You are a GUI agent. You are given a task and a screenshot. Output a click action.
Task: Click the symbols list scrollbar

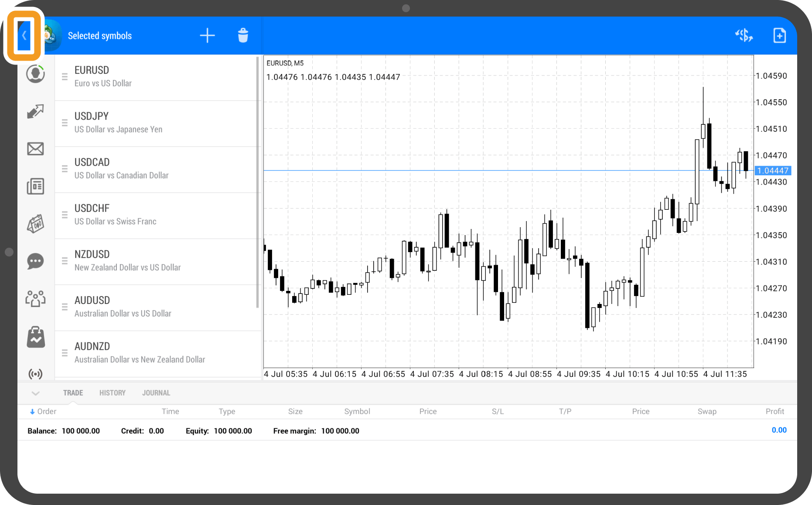tap(258, 183)
